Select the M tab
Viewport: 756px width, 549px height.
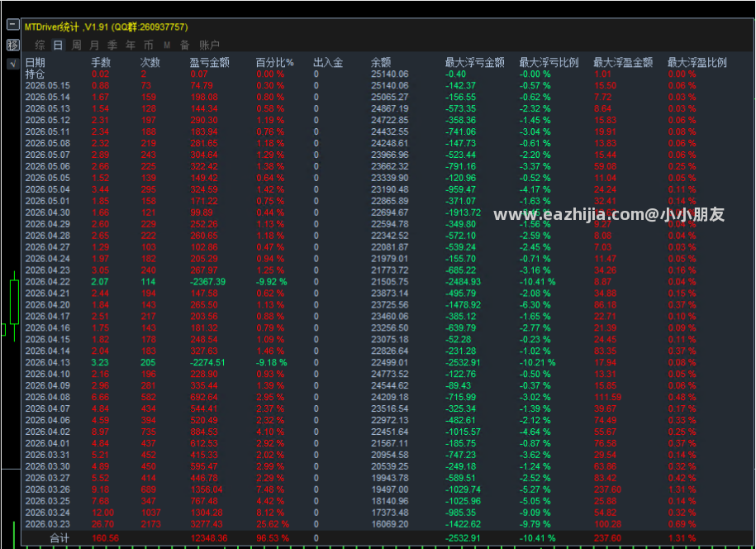coord(167,45)
